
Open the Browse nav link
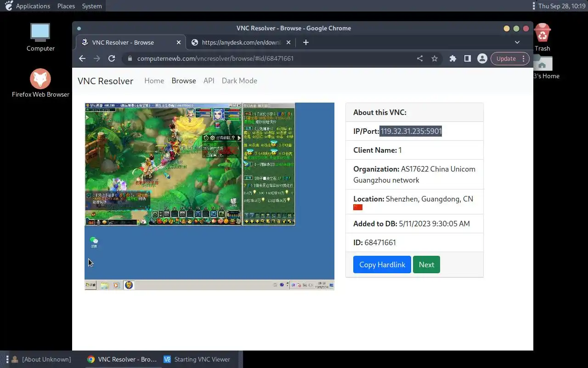point(184,80)
